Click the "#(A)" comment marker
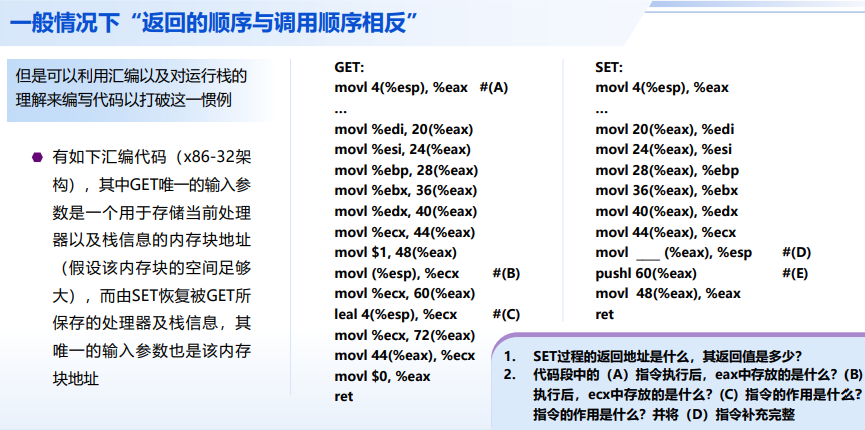This screenshot has height=430, width=865. (x=494, y=88)
